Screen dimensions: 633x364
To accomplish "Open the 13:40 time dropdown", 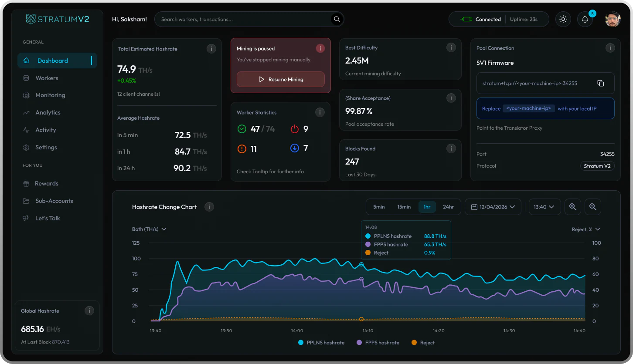I will [x=545, y=207].
